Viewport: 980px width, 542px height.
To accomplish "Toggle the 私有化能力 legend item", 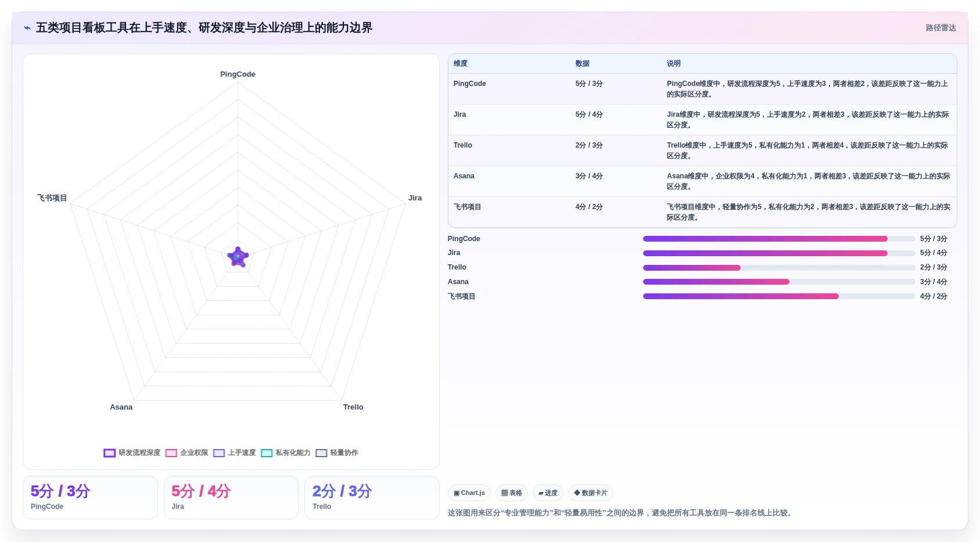I will [x=286, y=453].
